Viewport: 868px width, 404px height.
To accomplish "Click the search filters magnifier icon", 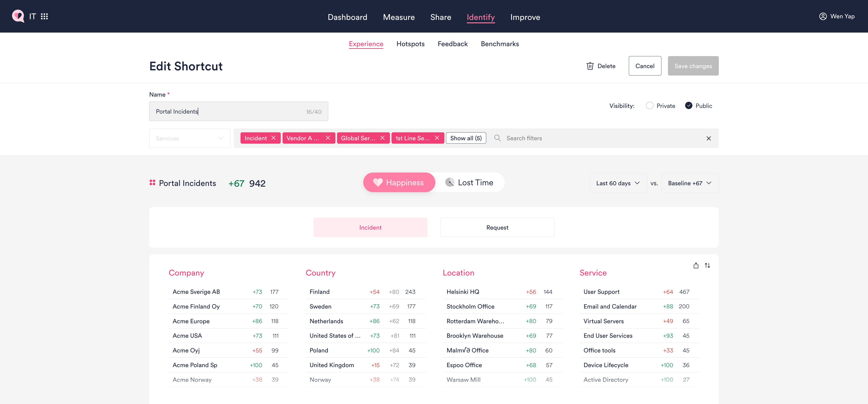I will 497,138.
